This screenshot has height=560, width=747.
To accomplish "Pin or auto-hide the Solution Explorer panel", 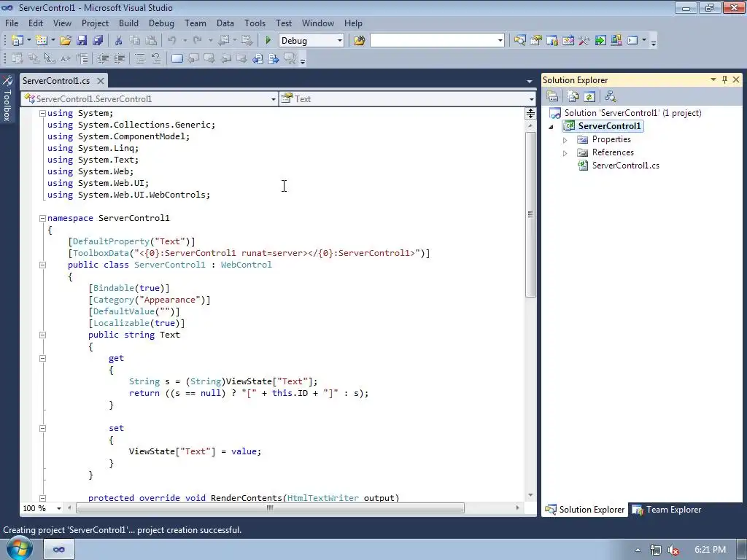I will 724,79.
